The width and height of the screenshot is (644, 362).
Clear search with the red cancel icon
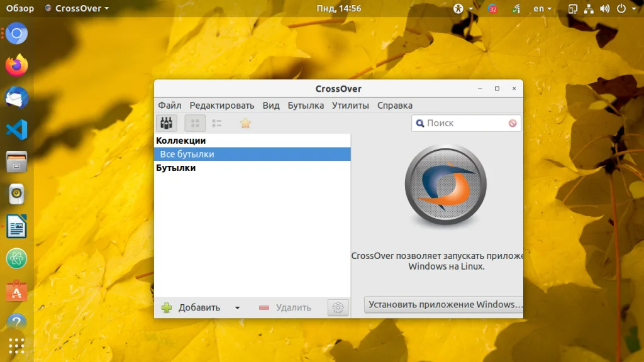tap(512, 123)
